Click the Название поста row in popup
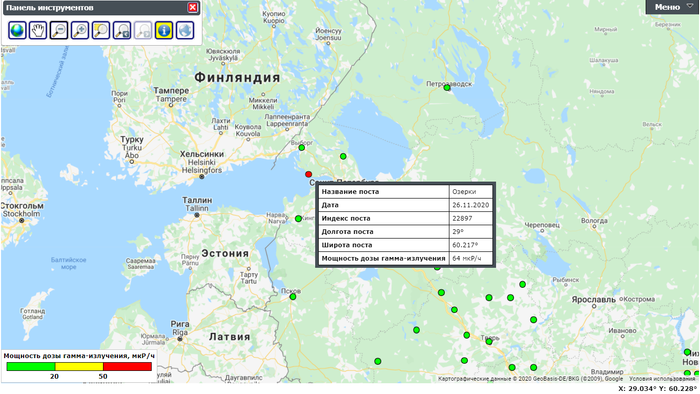 click(405, 191)
